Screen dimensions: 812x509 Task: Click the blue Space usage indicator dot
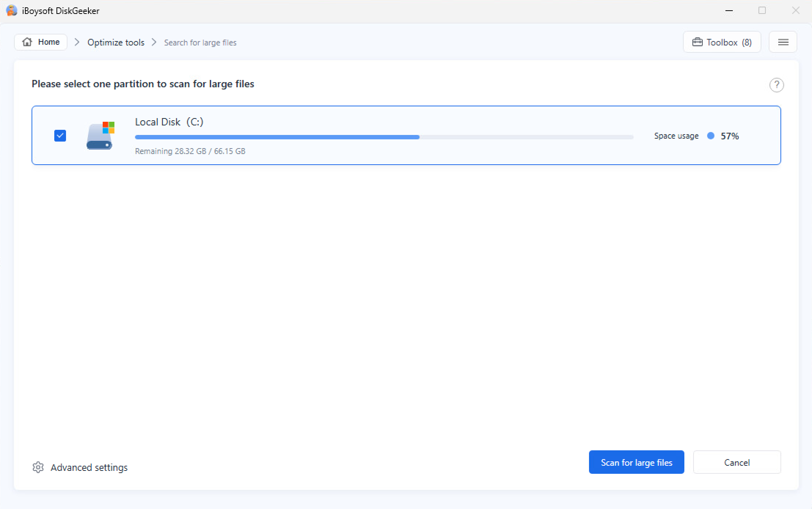point(711,136)
